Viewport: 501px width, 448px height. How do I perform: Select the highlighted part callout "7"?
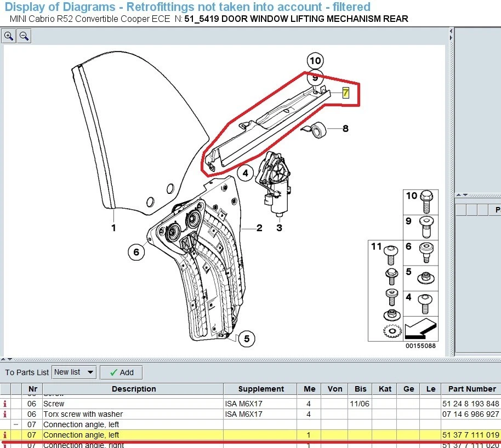click(x=345, y=93)
